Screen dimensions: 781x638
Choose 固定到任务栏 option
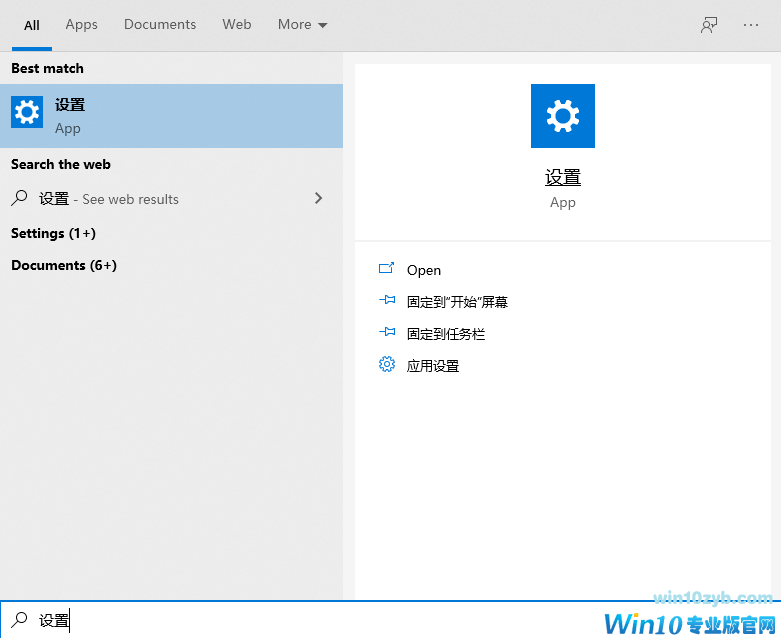click(446, 334)
